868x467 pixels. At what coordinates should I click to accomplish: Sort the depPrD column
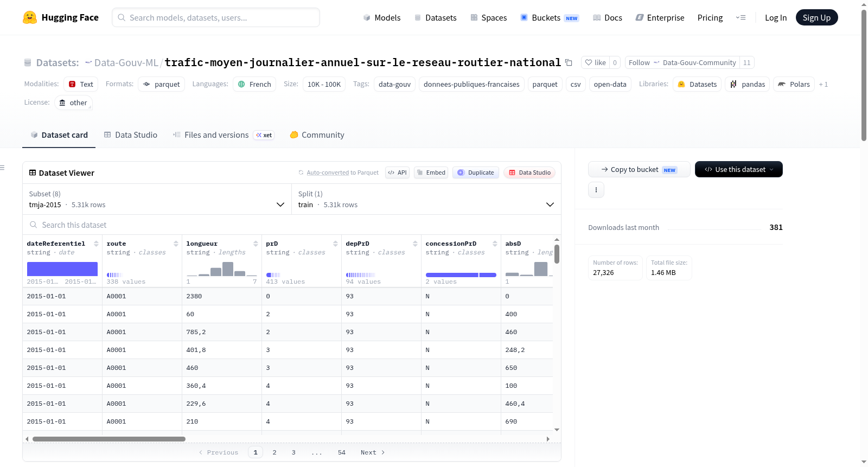pyautogui.click(x=415, y=244)
